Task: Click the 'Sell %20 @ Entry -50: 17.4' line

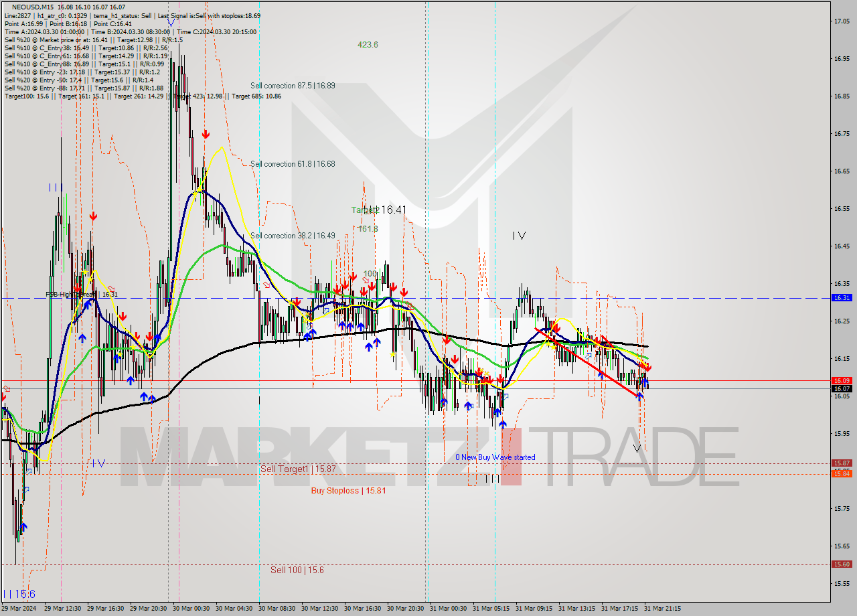Action: click(79, 80)
